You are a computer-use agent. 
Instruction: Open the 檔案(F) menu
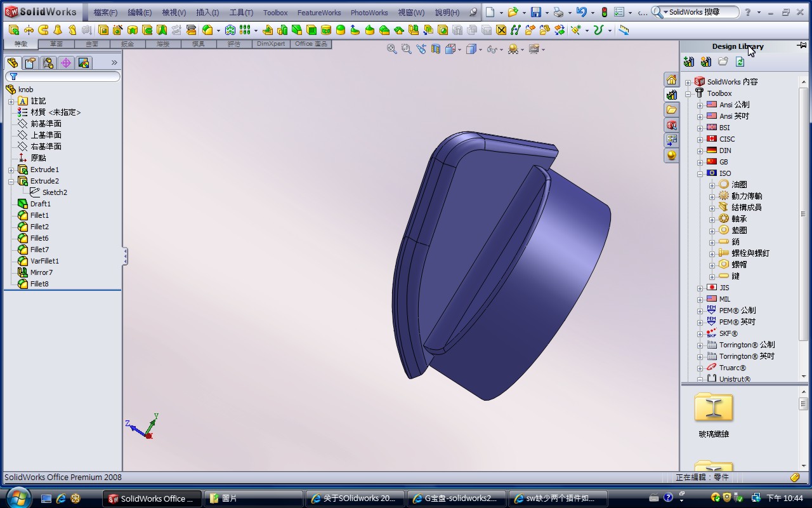tap(105, 13)
